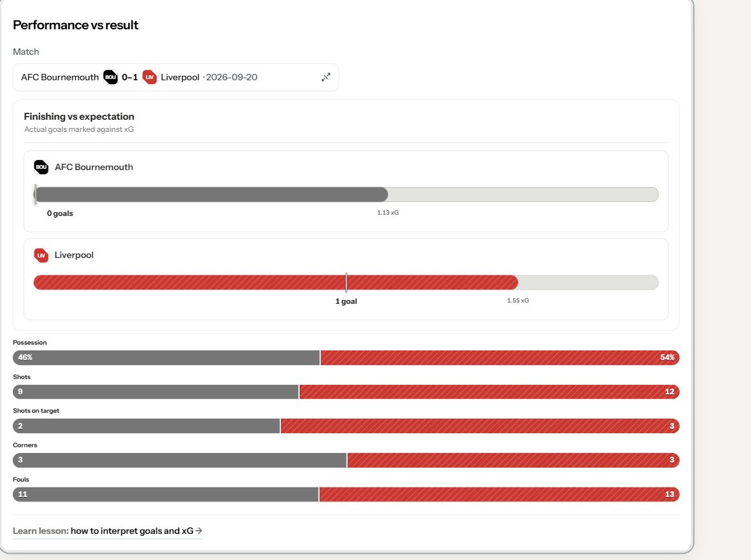The height and width of the screenshot is (560, 751).
Task: Click Bournemouth's gray corners segment
Action: point(180,460)
